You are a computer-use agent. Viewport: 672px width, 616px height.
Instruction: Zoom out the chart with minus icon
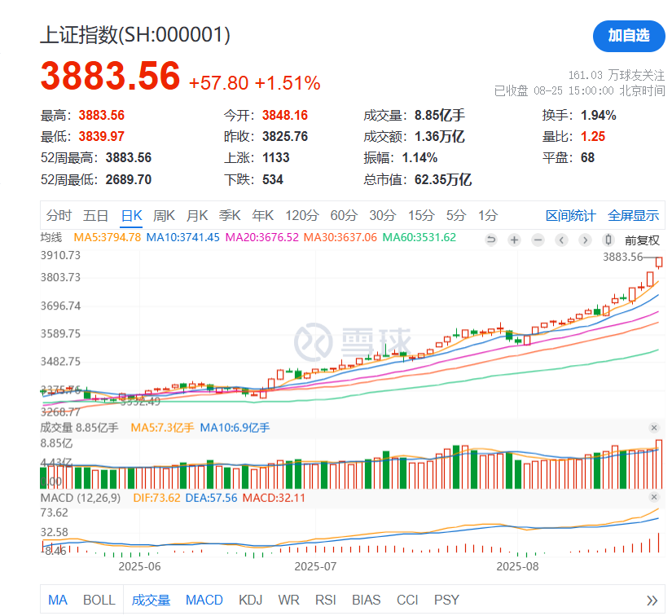538,240
